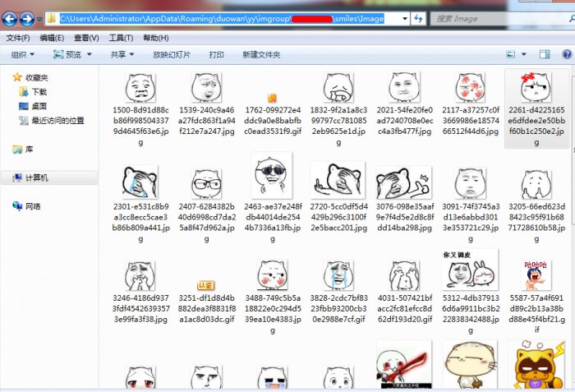
Task: Start 放映幻灯片 slideshow
Action: pyautogui.click(x=171, y=55)
